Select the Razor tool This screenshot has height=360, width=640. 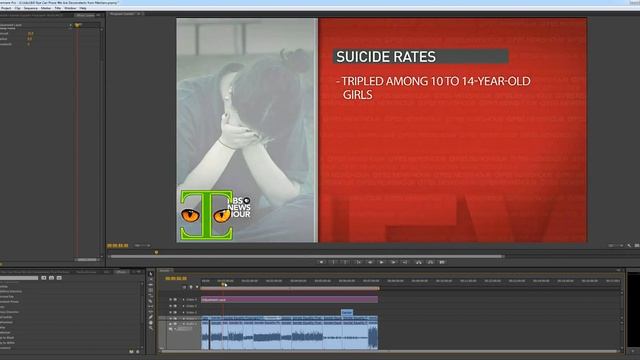(151, 301)
